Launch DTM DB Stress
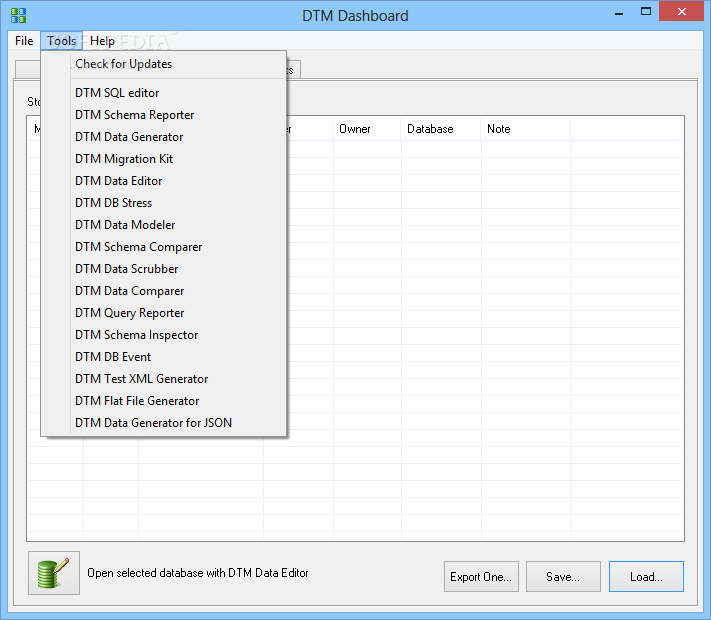The image size is (711, 620). click(x=164, y=203)
